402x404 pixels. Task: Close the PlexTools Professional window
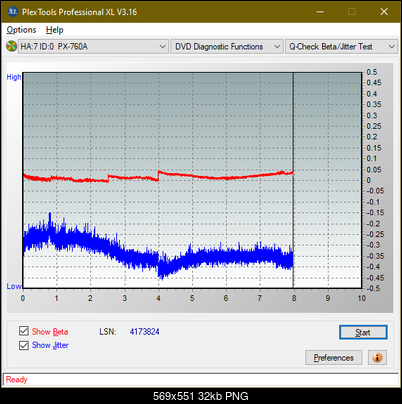(x=384, y=12)
